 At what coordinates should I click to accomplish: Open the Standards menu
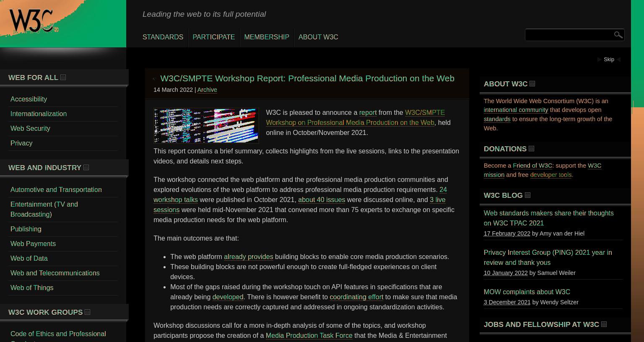pos(163,37)
